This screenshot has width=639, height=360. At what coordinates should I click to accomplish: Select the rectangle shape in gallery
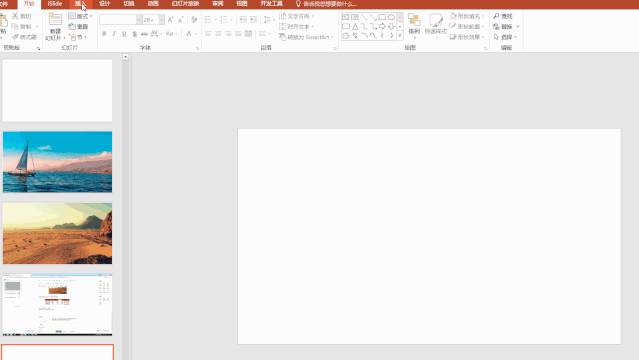(382, 17)
